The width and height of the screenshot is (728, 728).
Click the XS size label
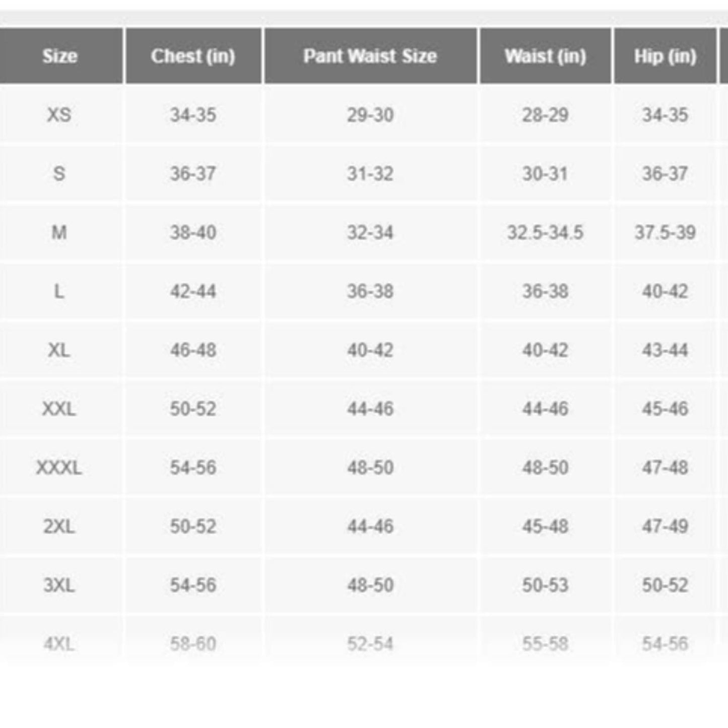59,115
